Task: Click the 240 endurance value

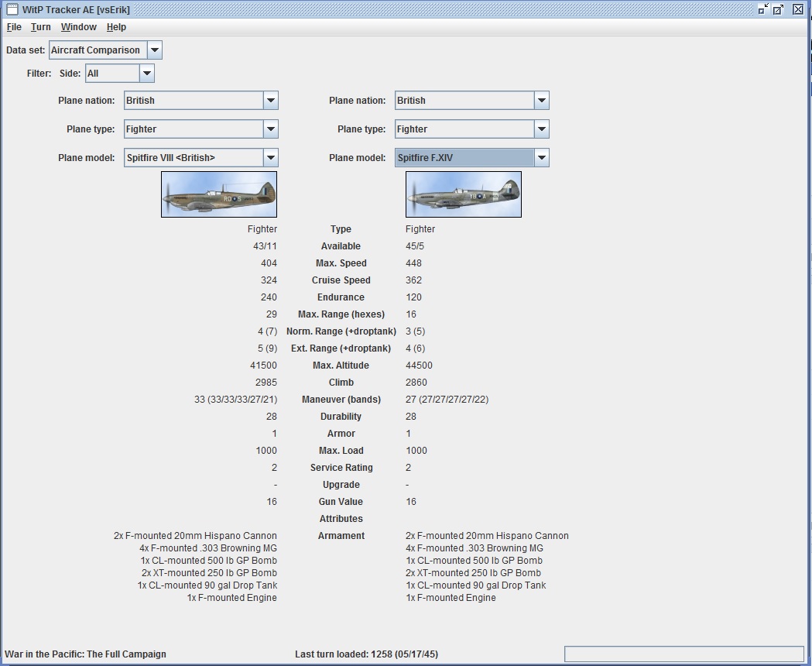Action: 269,297
